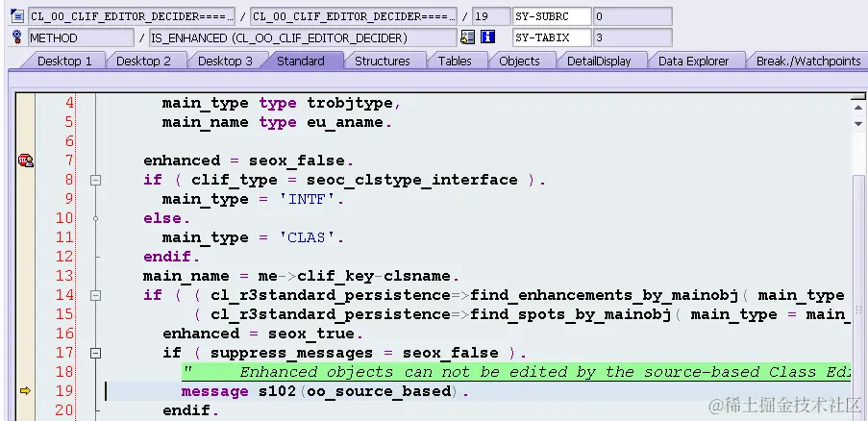The height and width of the screenshot is (421, 868).
Task: Click the source program icon beside the program name
Action: click(17, 16)
